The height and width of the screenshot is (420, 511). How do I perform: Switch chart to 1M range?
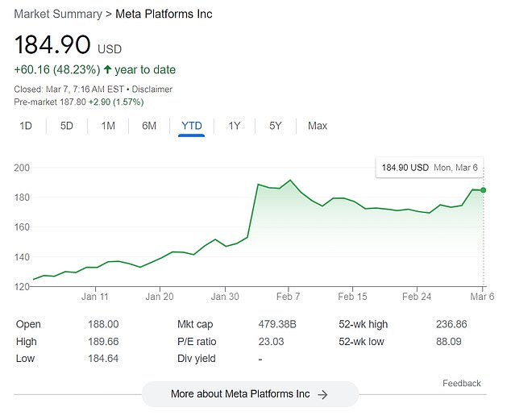click(108, 126)
